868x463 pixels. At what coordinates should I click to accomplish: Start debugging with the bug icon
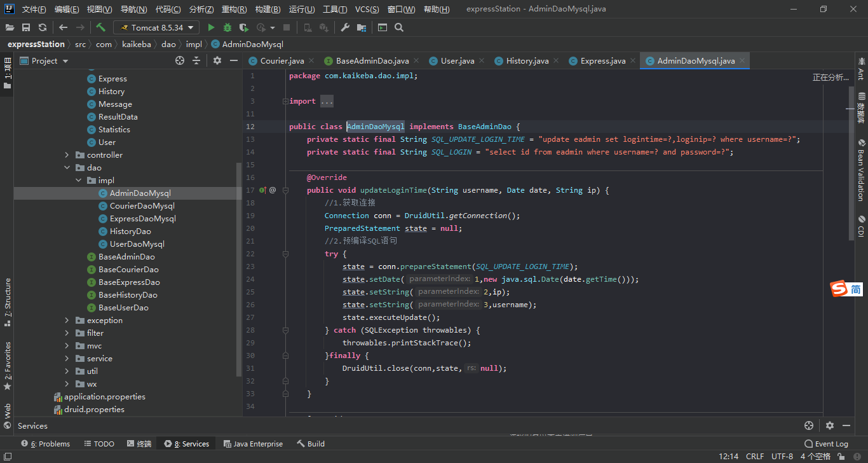coord(227,27)
